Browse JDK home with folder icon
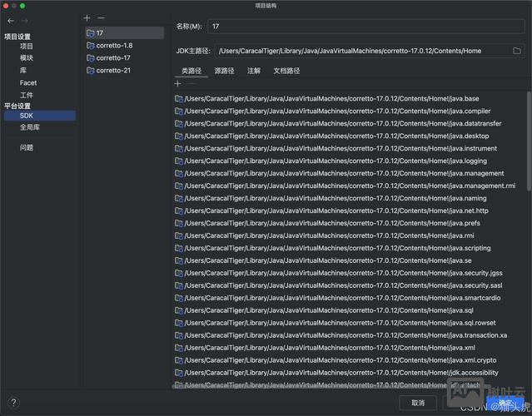 pyautogui.click(x=517, y=51)
